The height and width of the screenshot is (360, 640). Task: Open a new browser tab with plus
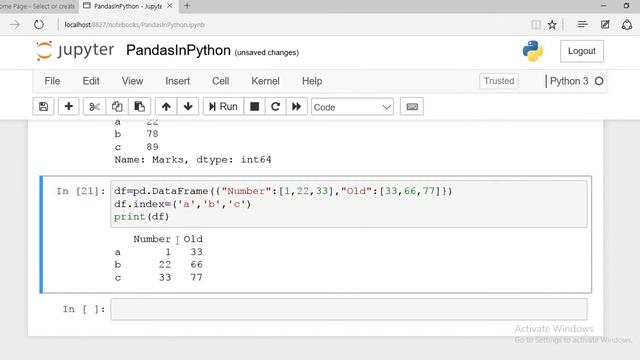pyautogui.click(x=187, y=6)
